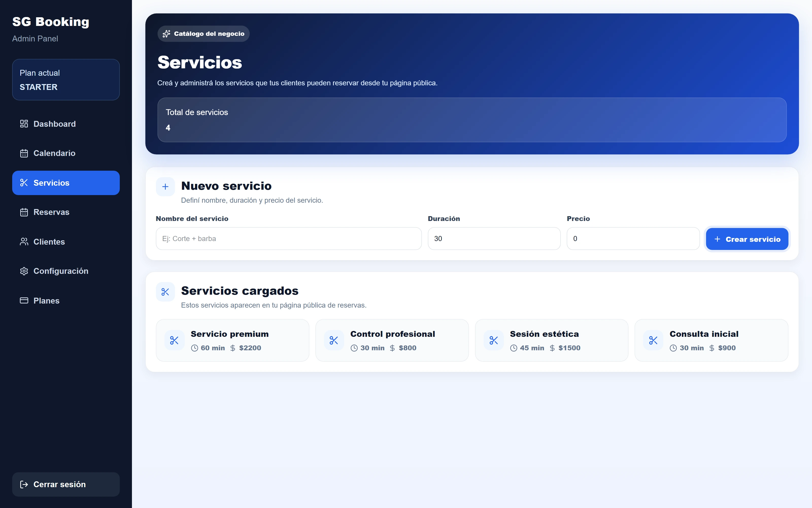Click the Plan actual STARTER box
This screenshot has width=812, height=508.
(66, 80)
